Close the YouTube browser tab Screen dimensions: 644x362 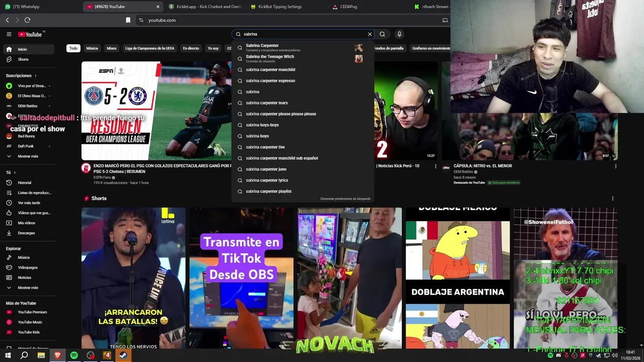[157, 7]
